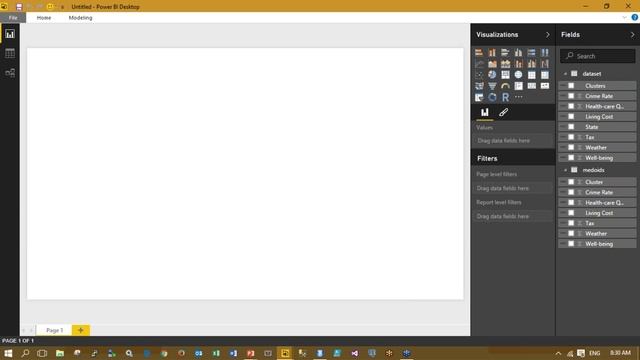
Task: Open Windows taskbar search
Action: [x=25, y=353]
